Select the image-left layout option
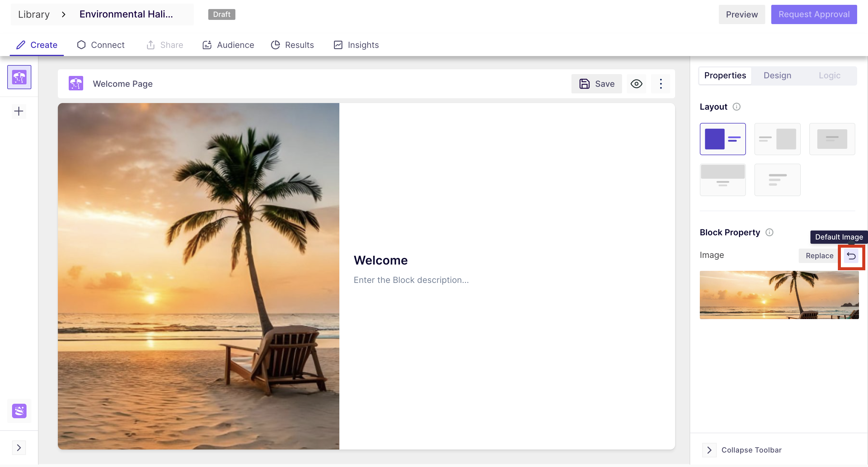This screenshot has height=467, width=868. point(723,139)
